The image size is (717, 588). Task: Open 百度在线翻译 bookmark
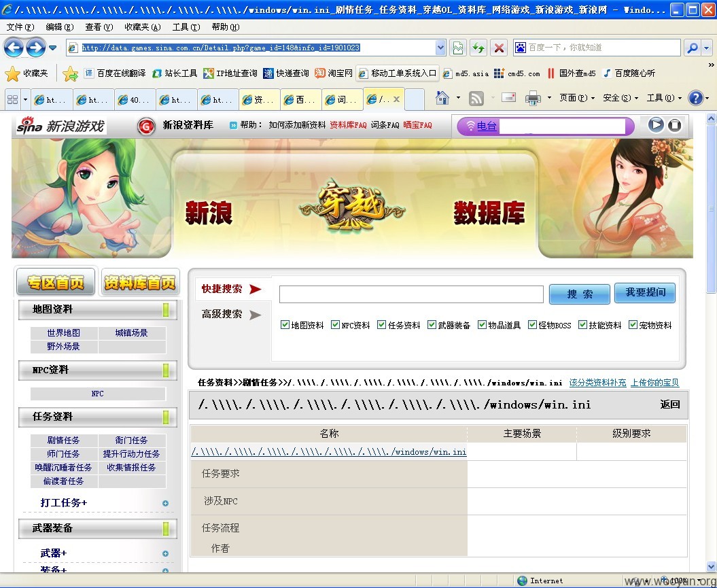pyautogui.click(x=115, y=73)
